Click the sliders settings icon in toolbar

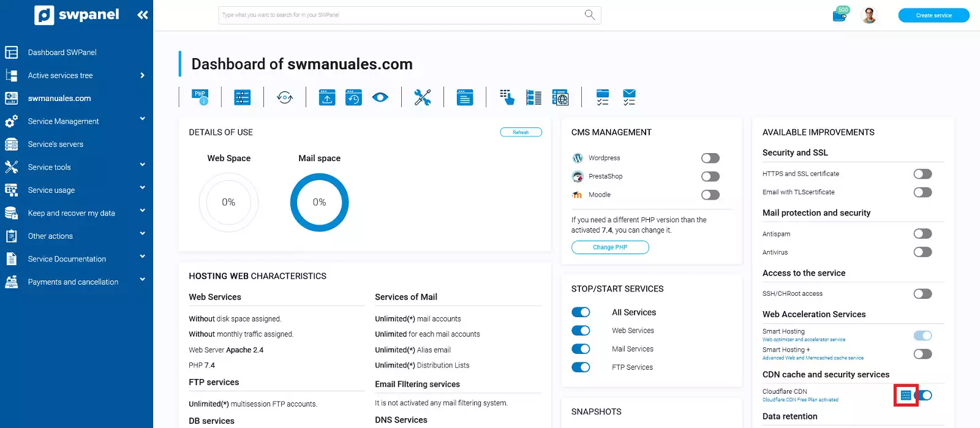click(x=243, y=97)
